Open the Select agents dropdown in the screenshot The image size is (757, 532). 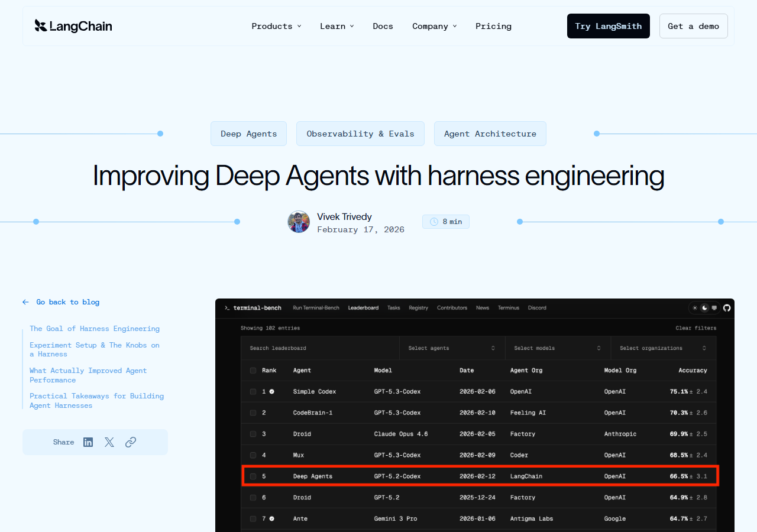point(452,348)
